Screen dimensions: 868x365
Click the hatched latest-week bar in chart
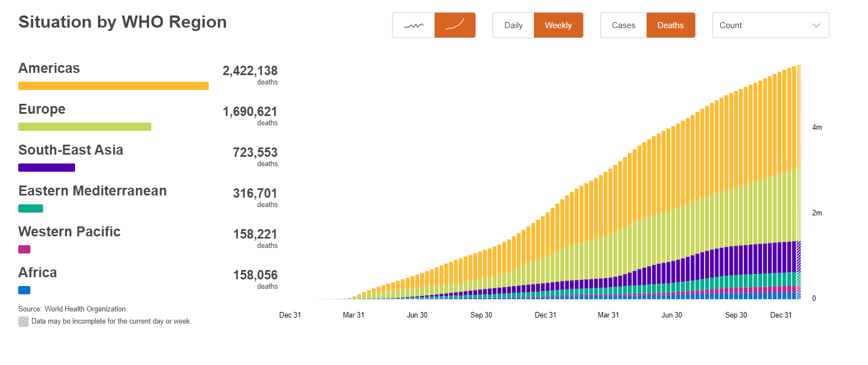[x=798, y=182]
